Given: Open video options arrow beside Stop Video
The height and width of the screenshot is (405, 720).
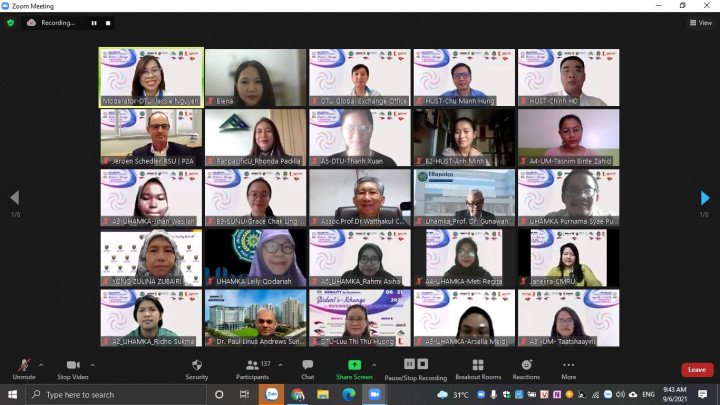Looking at the screenshot, I should (x=93, y=365).
